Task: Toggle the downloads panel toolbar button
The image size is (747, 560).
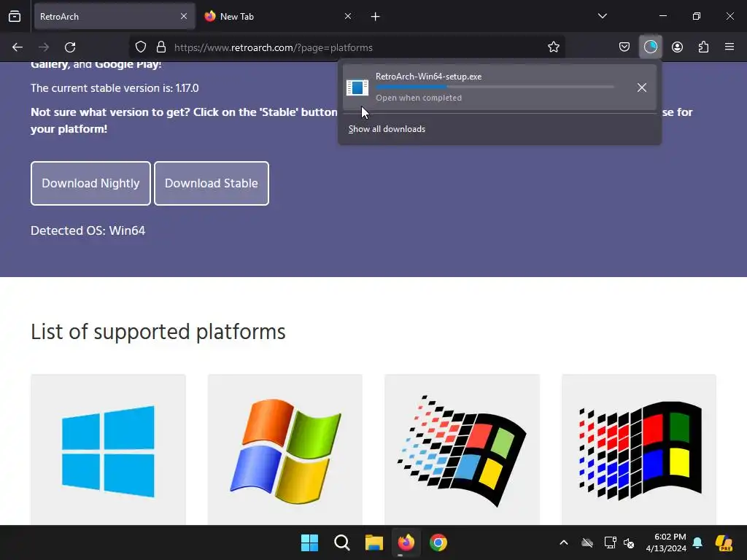Action: point(650,47)
